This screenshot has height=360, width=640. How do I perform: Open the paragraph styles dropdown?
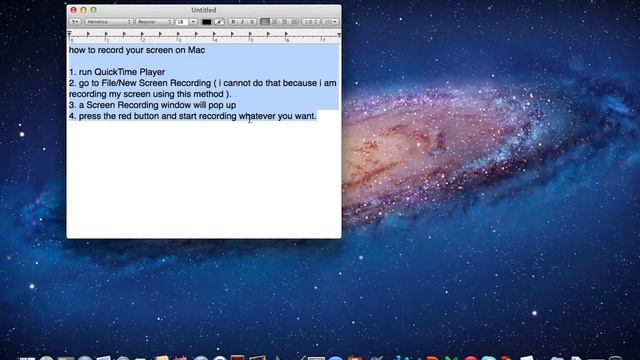click(75, 22)
